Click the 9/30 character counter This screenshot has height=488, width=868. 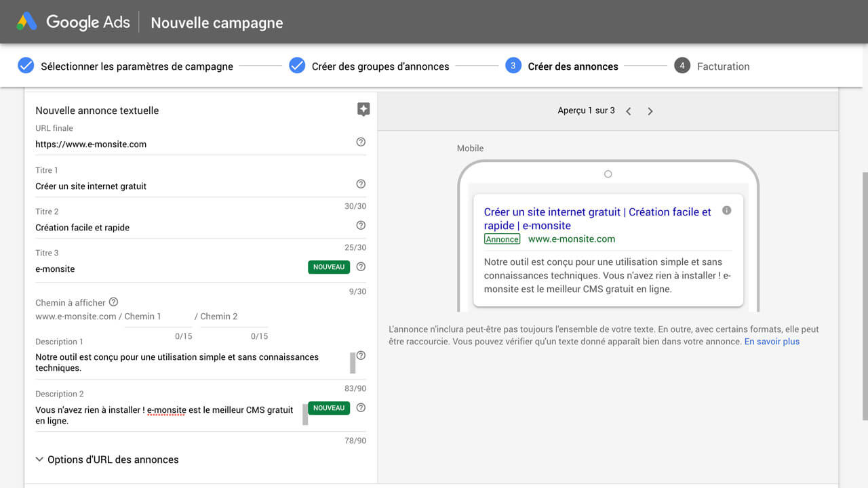357,291
